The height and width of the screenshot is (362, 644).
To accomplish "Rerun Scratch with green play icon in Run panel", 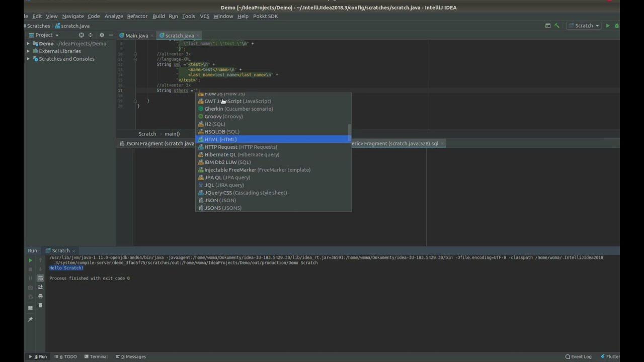I will pos(30,260).
